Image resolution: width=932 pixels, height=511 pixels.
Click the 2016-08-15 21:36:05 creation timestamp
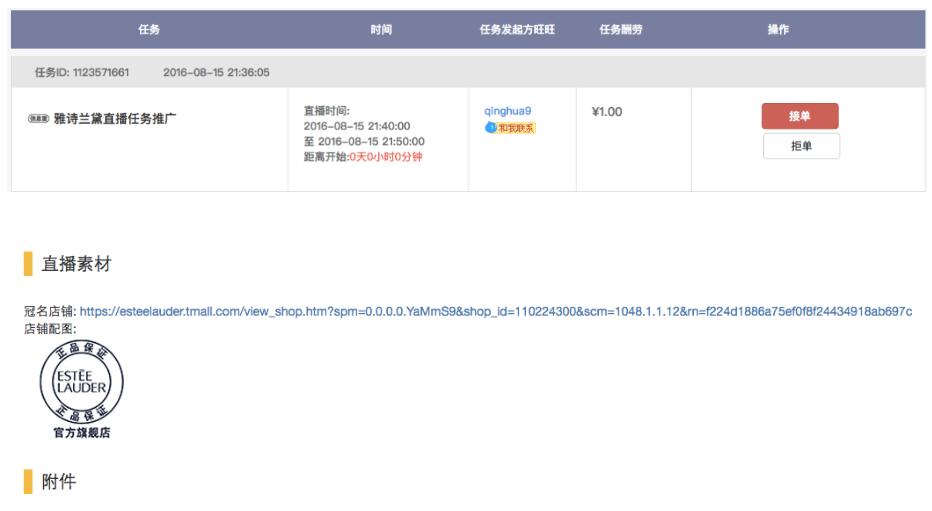coord(217,72)
